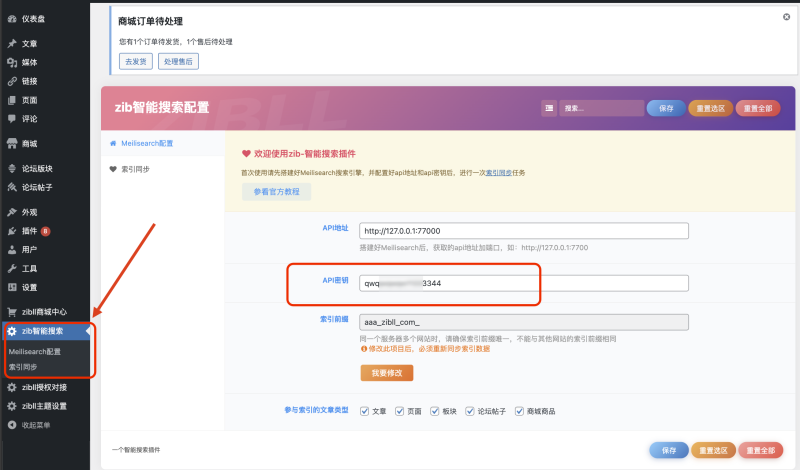Toggle the 文章 checkbox
The height and width of the screenshot is (470, 800).
click(364, 411)
